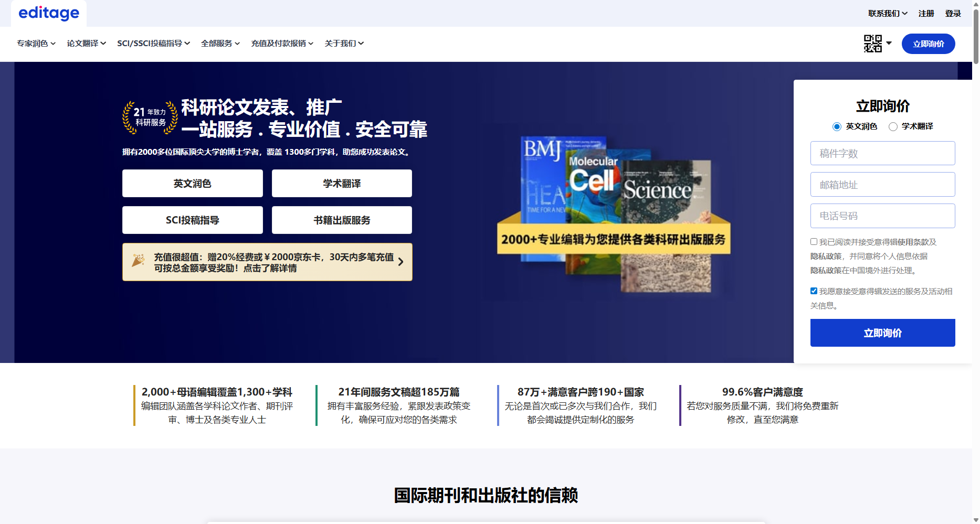Click the 国际期刊和出版社的信赖 heading

click(486, 495)
